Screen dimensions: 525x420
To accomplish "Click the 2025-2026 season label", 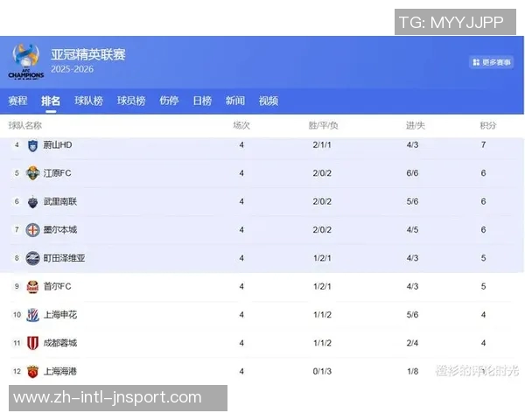I will click(73, 69).
